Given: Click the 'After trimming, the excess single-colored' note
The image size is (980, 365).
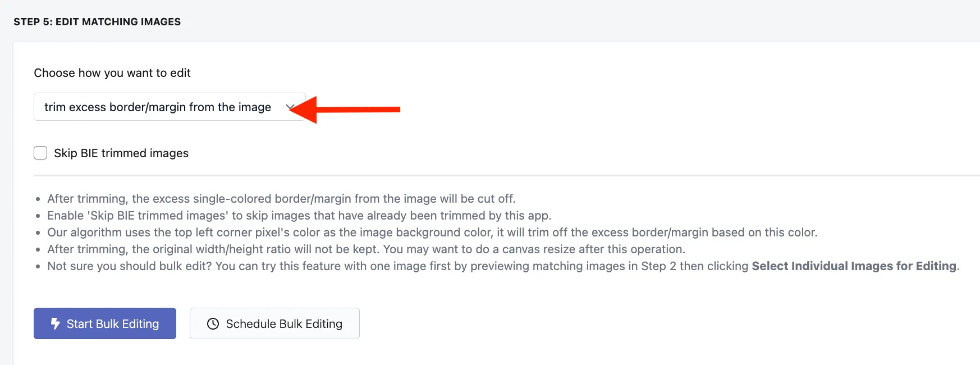Looking at the screenshot, I should [x=281, y=199].
